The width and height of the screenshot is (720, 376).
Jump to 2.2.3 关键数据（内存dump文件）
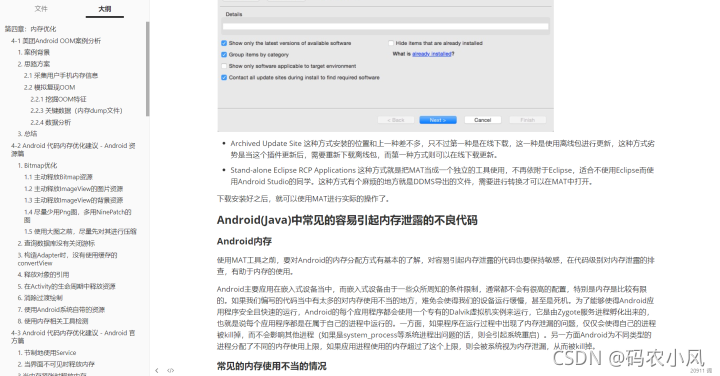pos(76,111)
